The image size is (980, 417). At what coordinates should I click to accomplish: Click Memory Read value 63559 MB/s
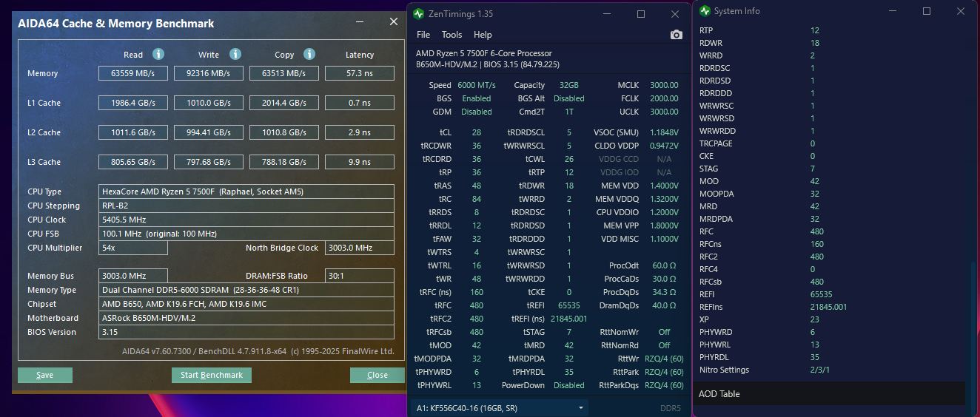tap(133, 73)
